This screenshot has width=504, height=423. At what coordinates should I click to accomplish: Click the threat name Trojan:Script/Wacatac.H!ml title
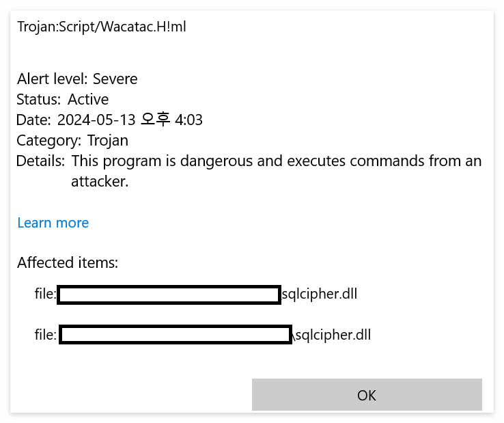tap(102, 27)
